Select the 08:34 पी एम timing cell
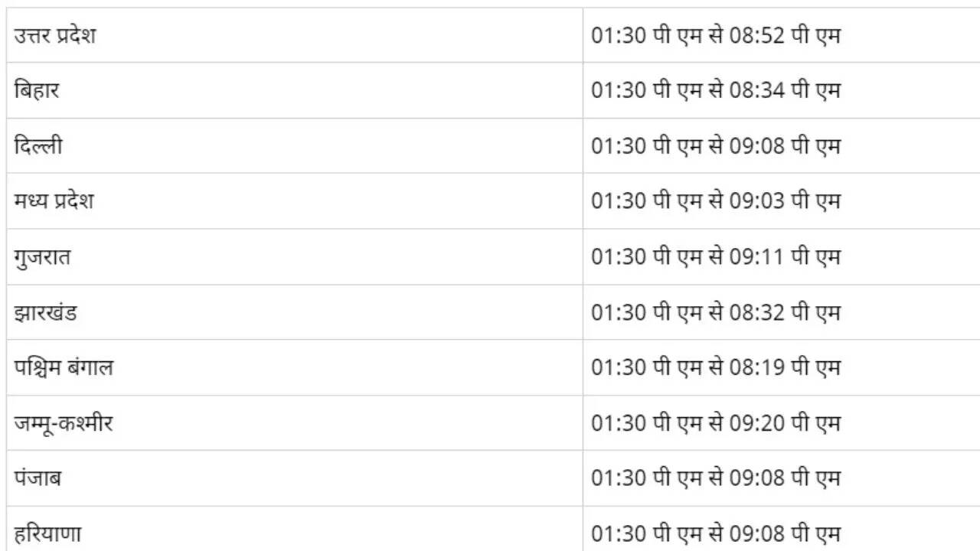This screenshot has height=551, width=980. pos(715,90)
